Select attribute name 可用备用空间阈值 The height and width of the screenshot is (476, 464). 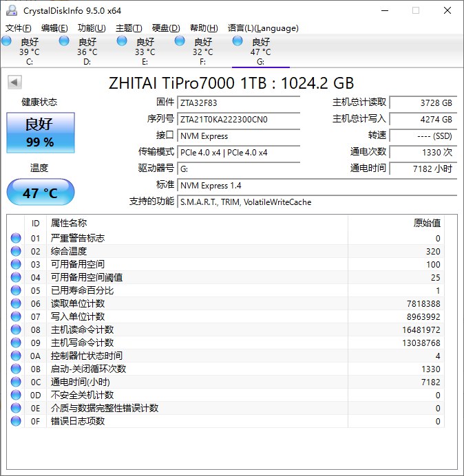(x=87, y=277)
